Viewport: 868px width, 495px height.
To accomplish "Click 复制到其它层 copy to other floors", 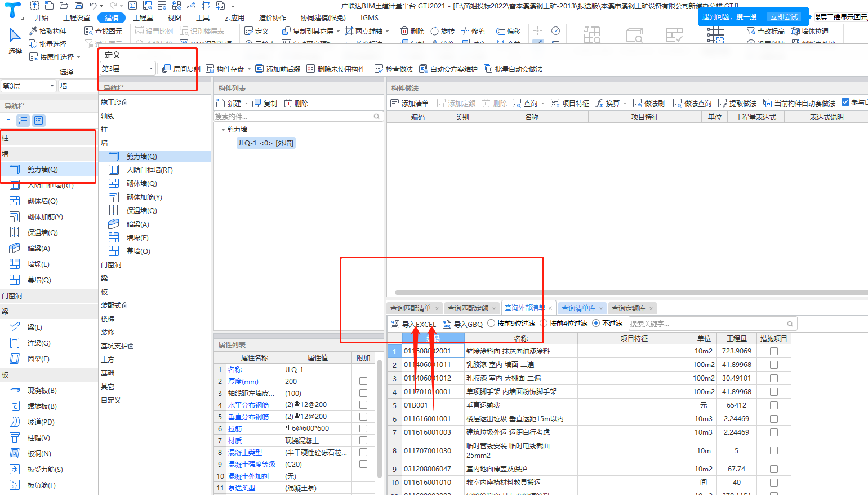I will [x=308, y=31].
